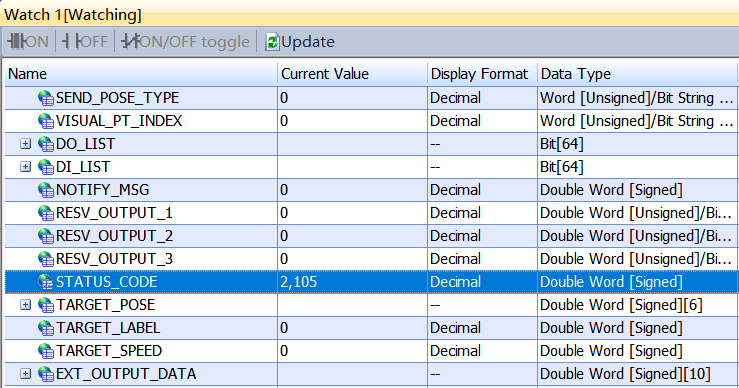Click the NOTIFY_MSG label icon

click(x=46, y=190)
